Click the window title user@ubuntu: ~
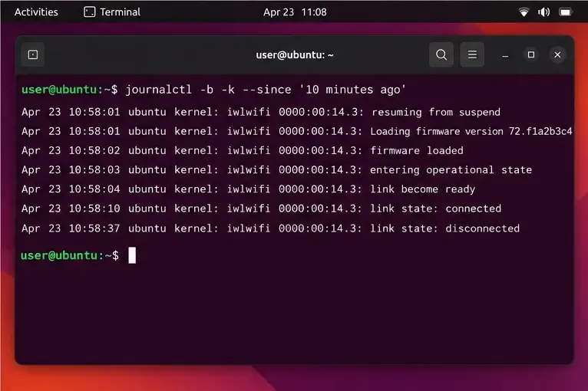Viewport: 588px width, 391px height. click(295, 55)
